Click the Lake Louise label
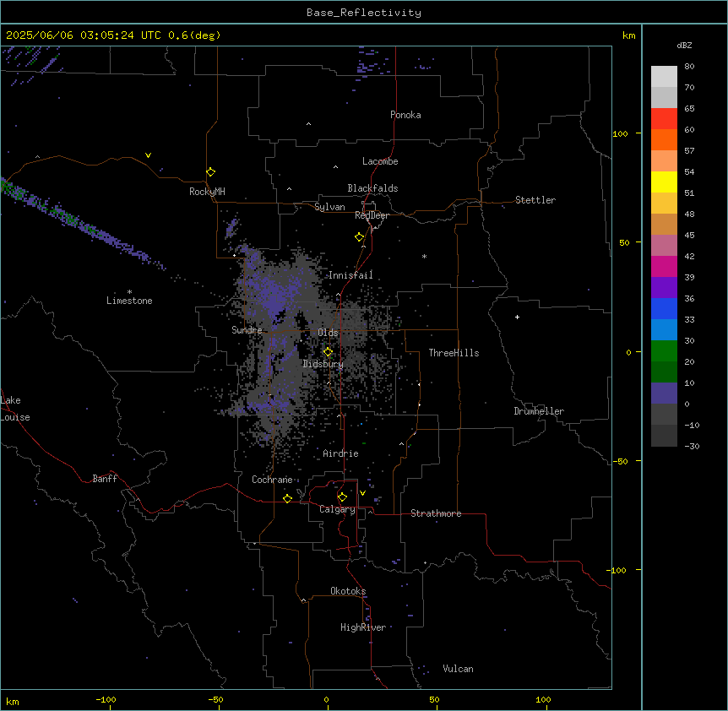Image resolution: width=728 pixels, height=711 pixels. [x=15, y=409]
